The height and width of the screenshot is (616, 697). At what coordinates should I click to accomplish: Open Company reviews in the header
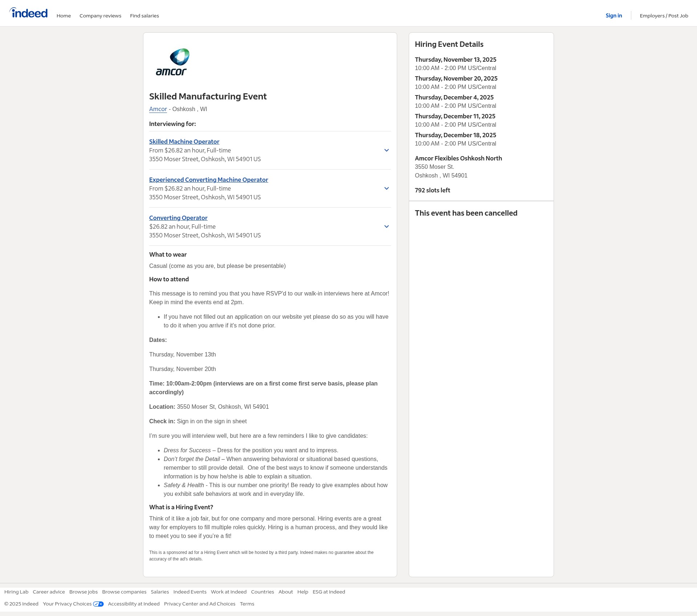[x=100, y=16]
